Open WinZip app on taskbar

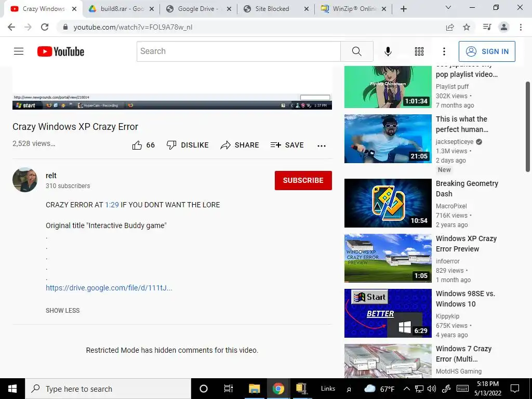click(301, 389)
